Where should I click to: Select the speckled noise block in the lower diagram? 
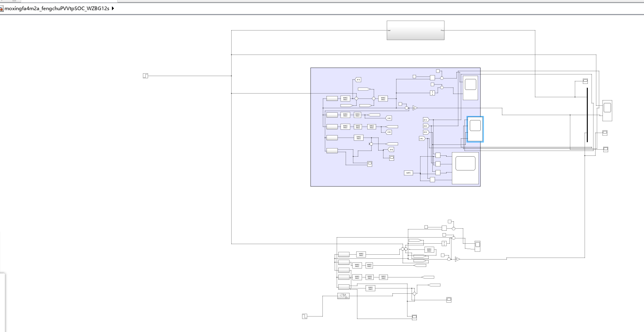(344, 296)
